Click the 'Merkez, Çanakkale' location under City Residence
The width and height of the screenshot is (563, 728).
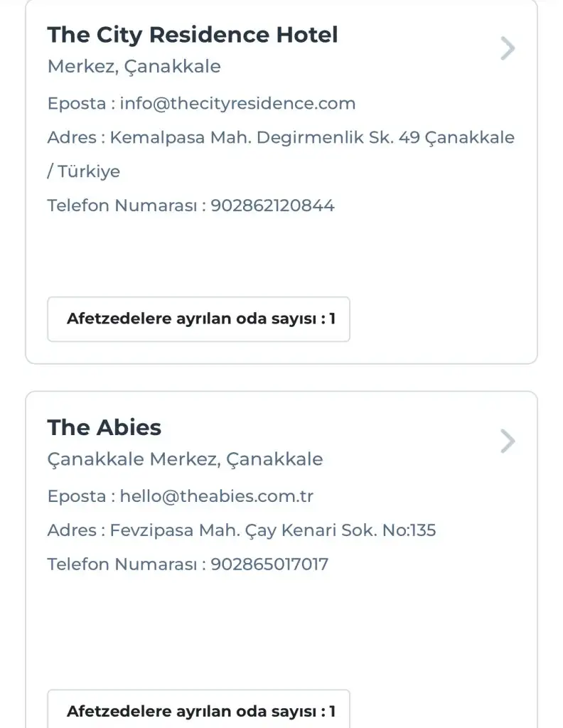tap(134, 67)
